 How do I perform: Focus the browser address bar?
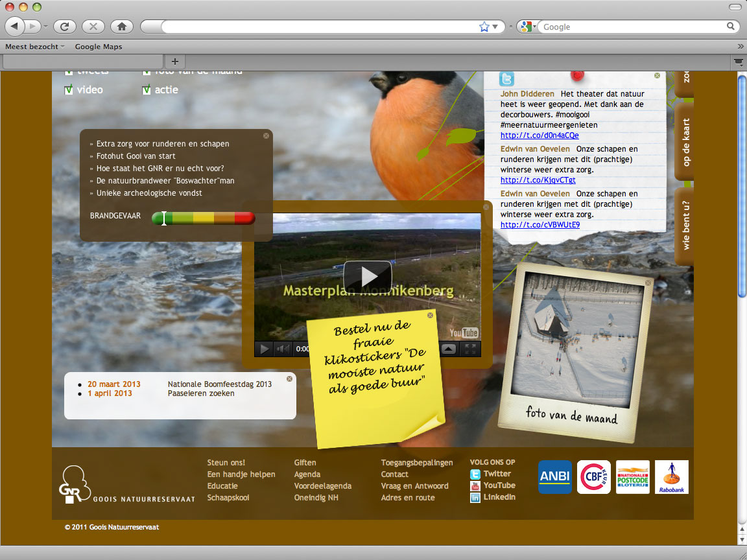pos(320,27)
